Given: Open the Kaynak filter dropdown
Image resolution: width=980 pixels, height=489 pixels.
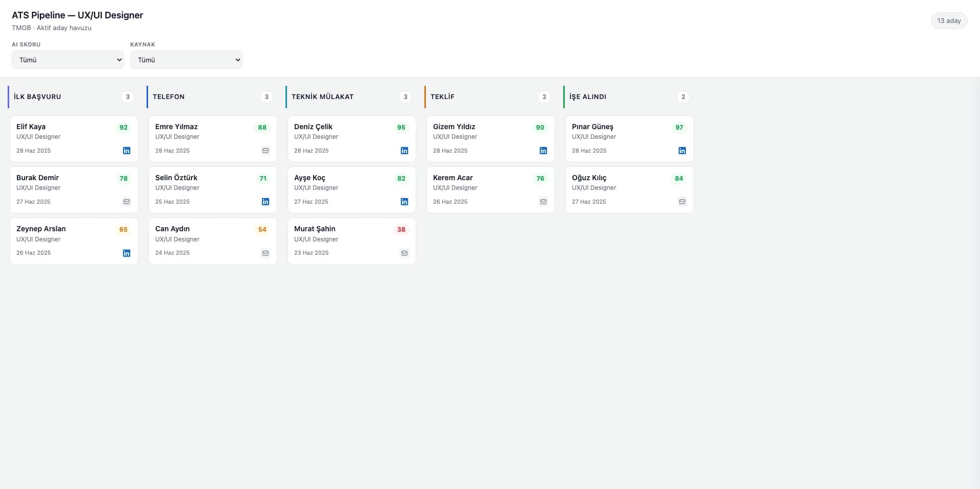Looking at the screenshot, I should [x=186, y=60].
